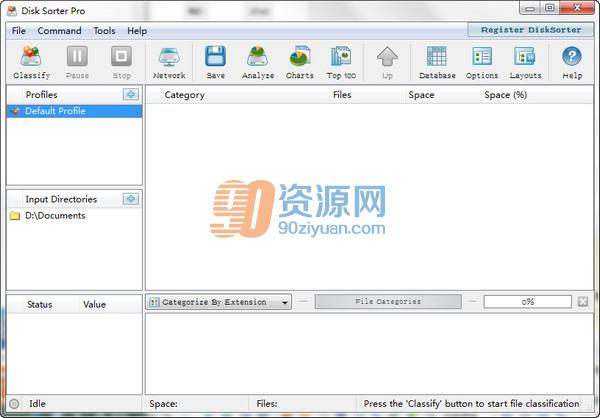This screenshot has width=600, height=418.
Task: Click the Status column header
Action: [40, 305]
